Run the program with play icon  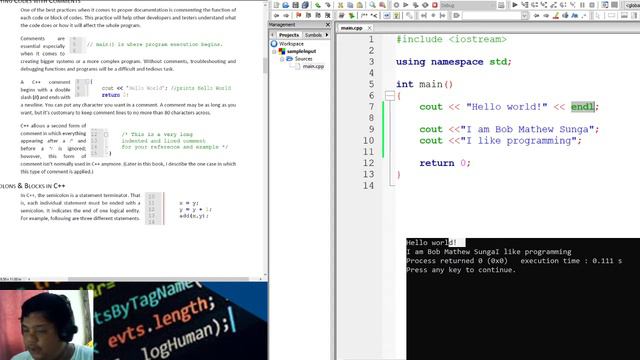(x=406, y=5)
